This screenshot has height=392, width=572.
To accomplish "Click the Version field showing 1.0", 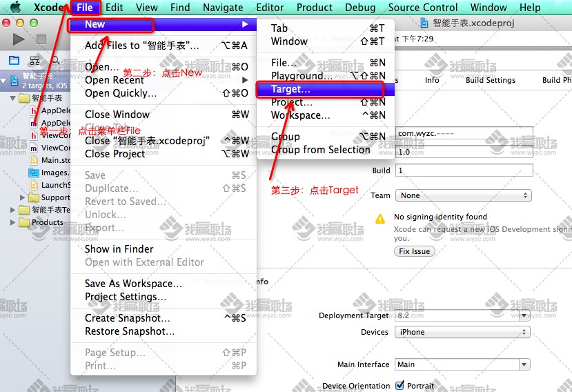I will 464,151.
